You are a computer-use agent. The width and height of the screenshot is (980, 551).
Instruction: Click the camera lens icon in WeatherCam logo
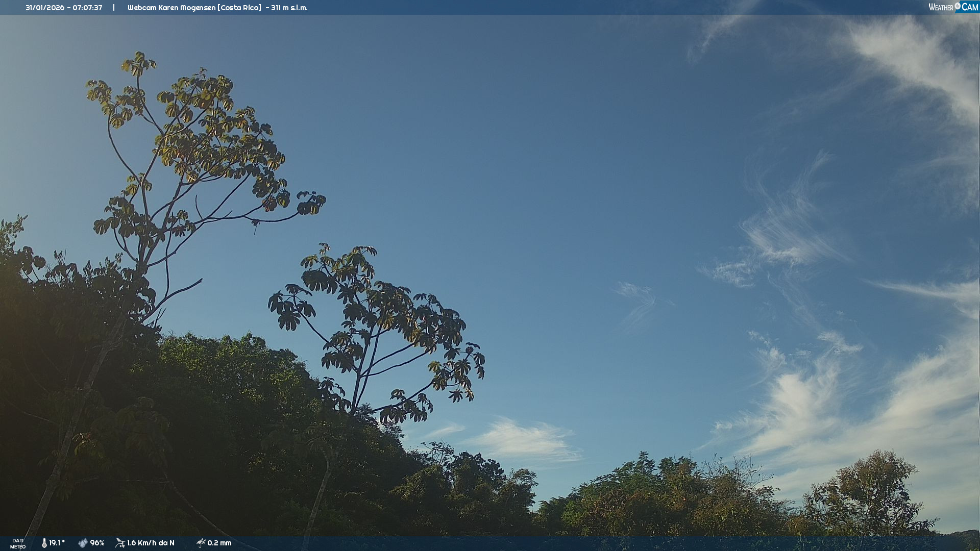click(x=958, y=6)
